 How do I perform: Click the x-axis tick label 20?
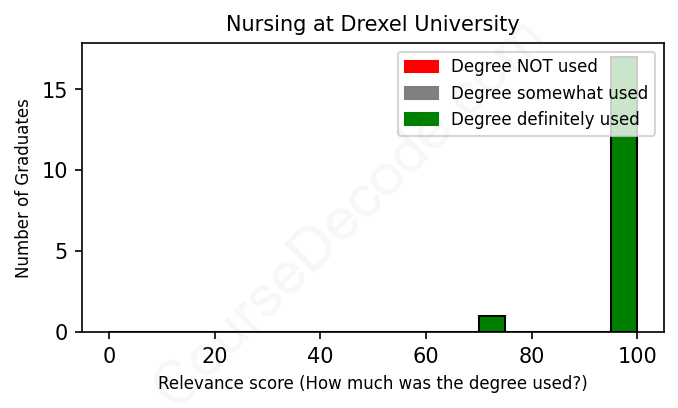click(214, 354)
